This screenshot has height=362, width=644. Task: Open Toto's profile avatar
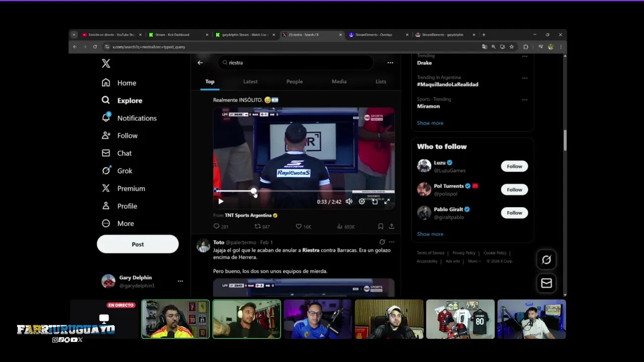point(203,246)
